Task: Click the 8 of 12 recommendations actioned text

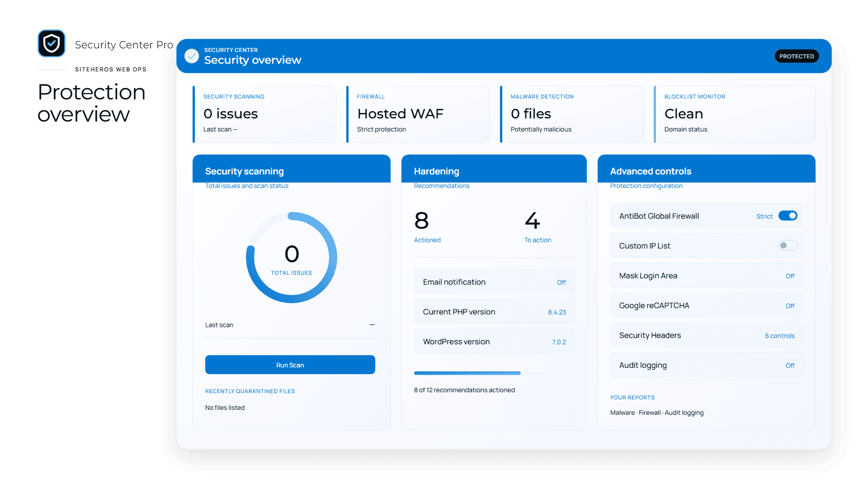Action: point(464,390)
